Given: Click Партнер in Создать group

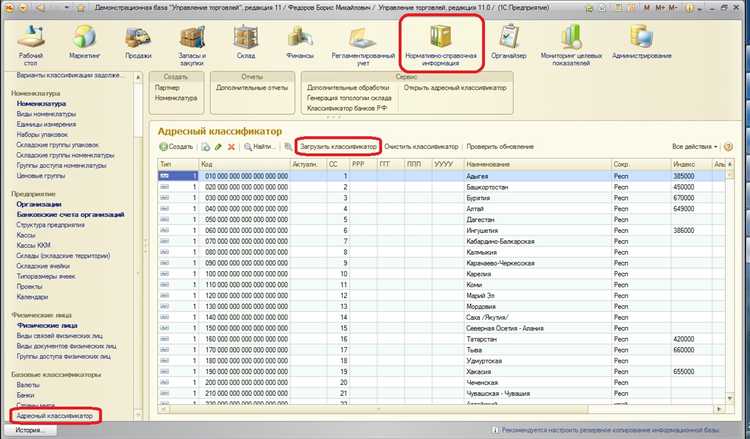Looking at the screenshot, I should [167, 88].
